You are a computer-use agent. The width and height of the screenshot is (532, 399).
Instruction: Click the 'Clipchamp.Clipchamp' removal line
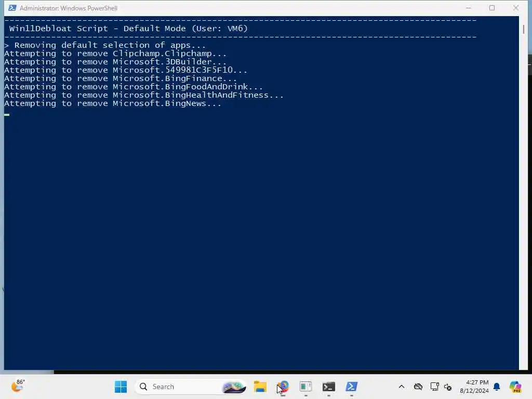pos(115,54)
